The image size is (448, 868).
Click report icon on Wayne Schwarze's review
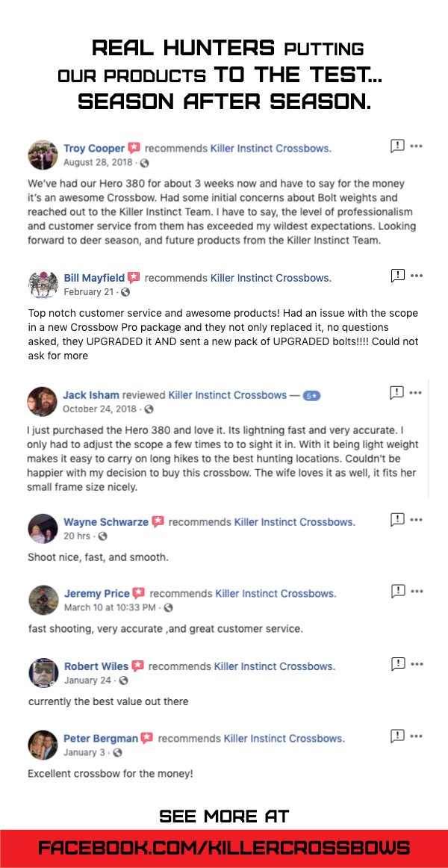[x=397, y=520]
